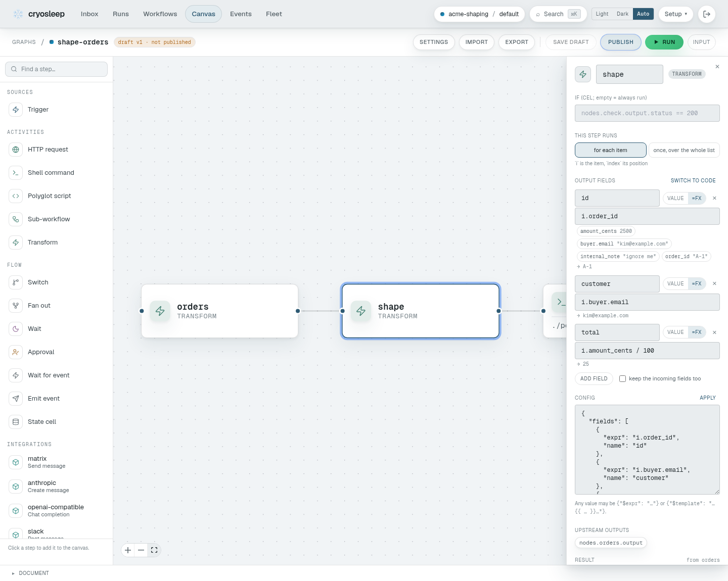Insert the amount_cents 2500 sample chip
728x581 pixels.
[606, 231]
